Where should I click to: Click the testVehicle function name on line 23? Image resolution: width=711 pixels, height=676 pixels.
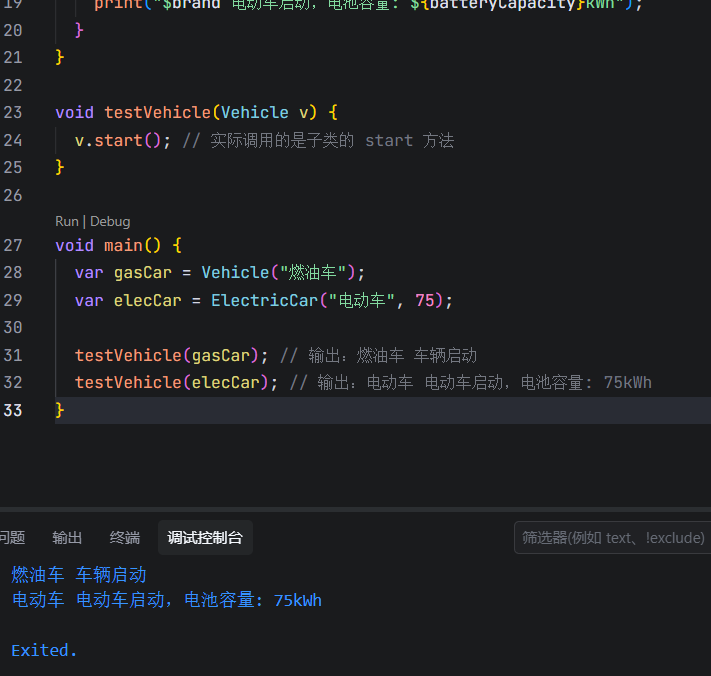[158, 112]
